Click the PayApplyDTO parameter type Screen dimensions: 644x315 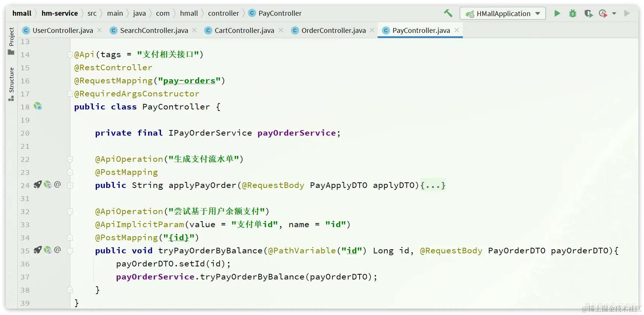pos(339,185)
